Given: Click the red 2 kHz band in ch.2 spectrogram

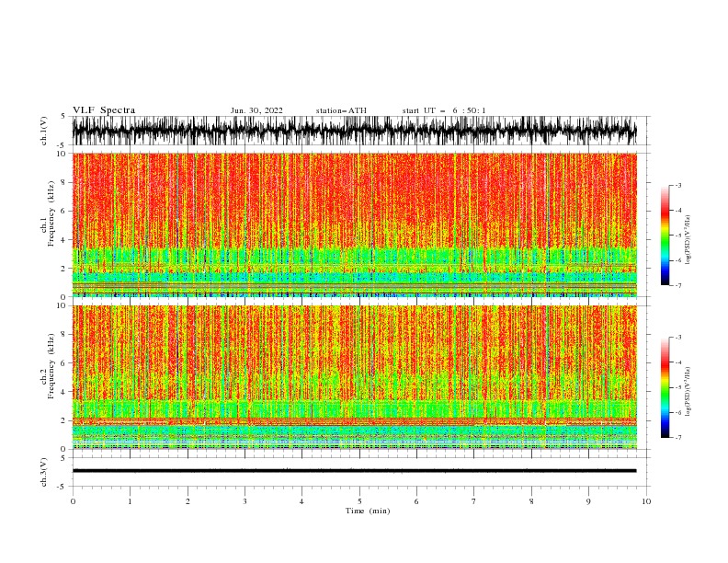Looking at the screenshot, I should (354, 421).
